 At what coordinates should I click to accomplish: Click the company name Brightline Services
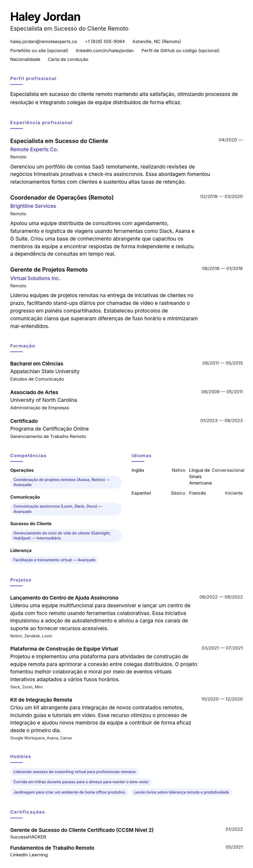[33, 206]
